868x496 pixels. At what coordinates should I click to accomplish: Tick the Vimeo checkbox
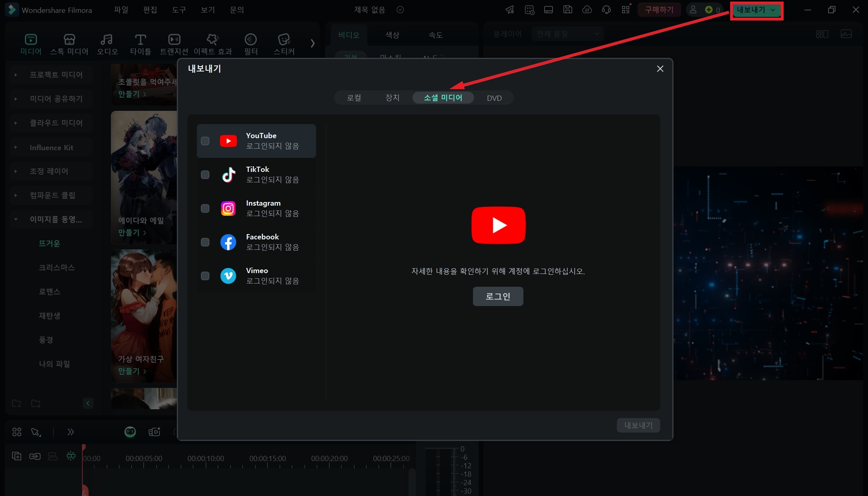(x=205, y=276)
